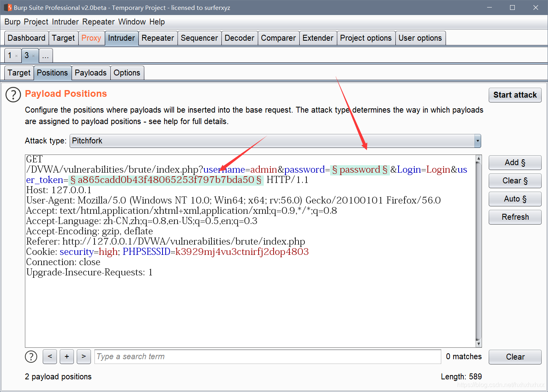Screen dimensions: 548x392
Task: Open the Project options tab
Action: (x=366, y=38)
